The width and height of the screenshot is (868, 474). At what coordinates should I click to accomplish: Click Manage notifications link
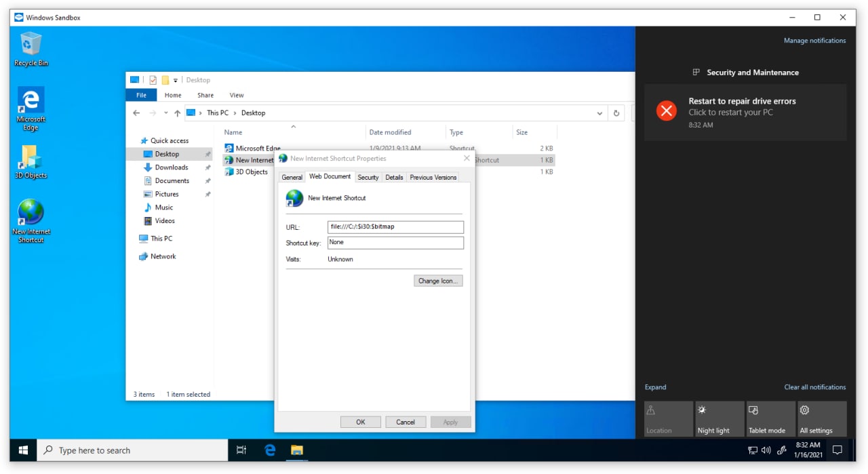pos(814,41)
